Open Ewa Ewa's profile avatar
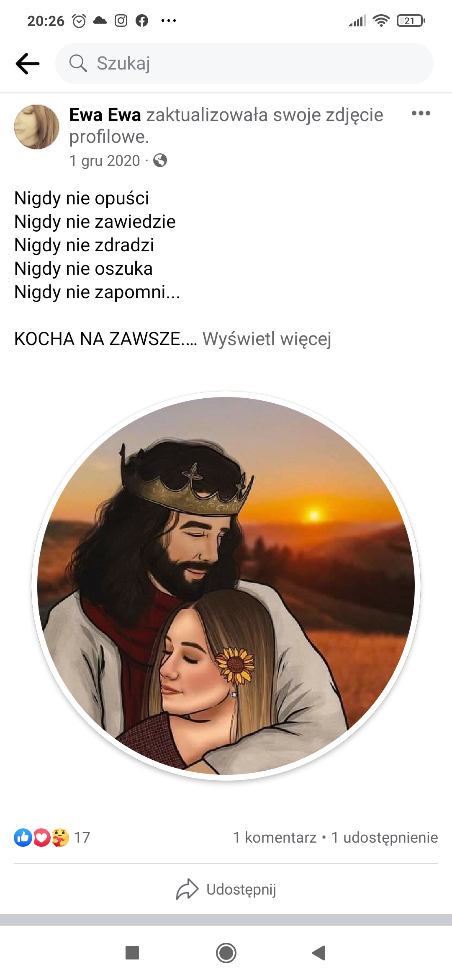Image resolution: width=452 pixels, height=980 pixels. [x=37, y=127]
